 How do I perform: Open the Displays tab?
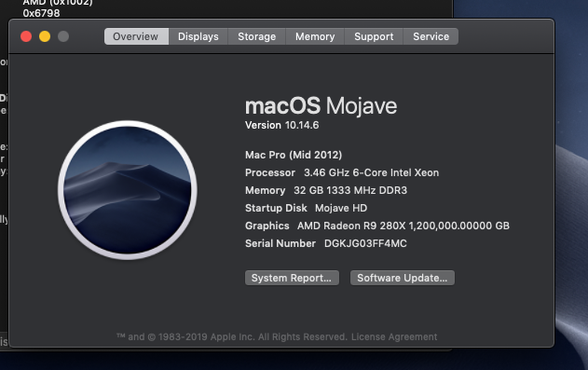click(x=198, y=36)
